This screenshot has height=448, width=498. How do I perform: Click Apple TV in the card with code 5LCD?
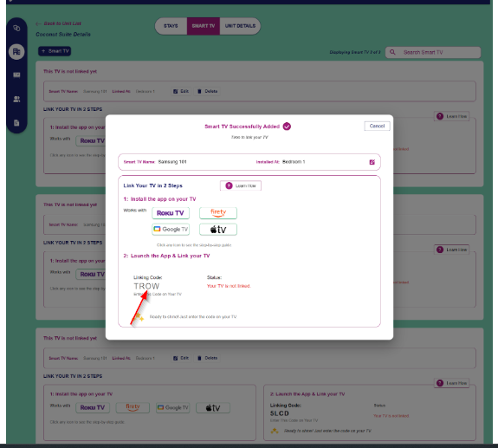[213, 407]
